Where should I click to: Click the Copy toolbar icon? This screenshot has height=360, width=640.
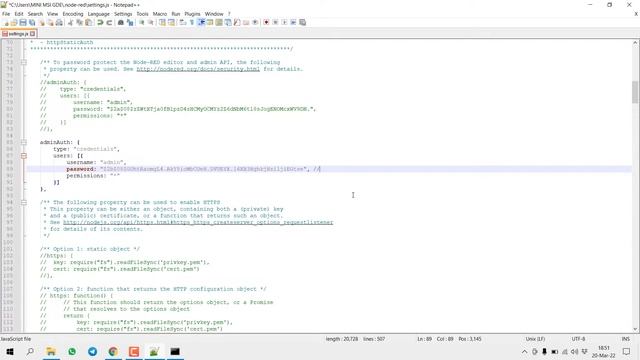[80, 22]
